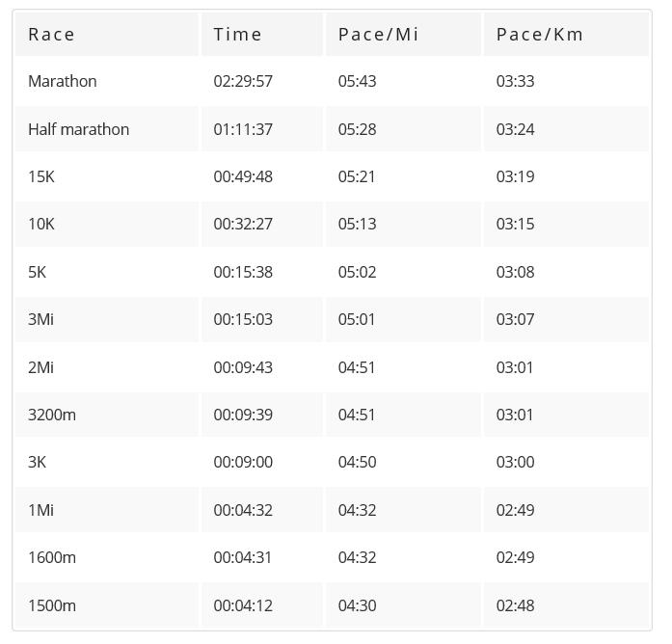
Task: Click the Race column header
Action: click(x=107, y=35)
